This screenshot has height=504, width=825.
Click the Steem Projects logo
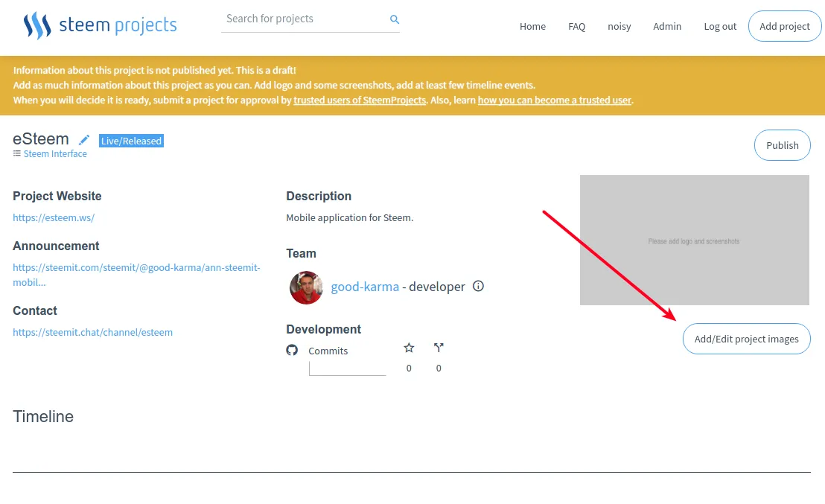(100, 25)
